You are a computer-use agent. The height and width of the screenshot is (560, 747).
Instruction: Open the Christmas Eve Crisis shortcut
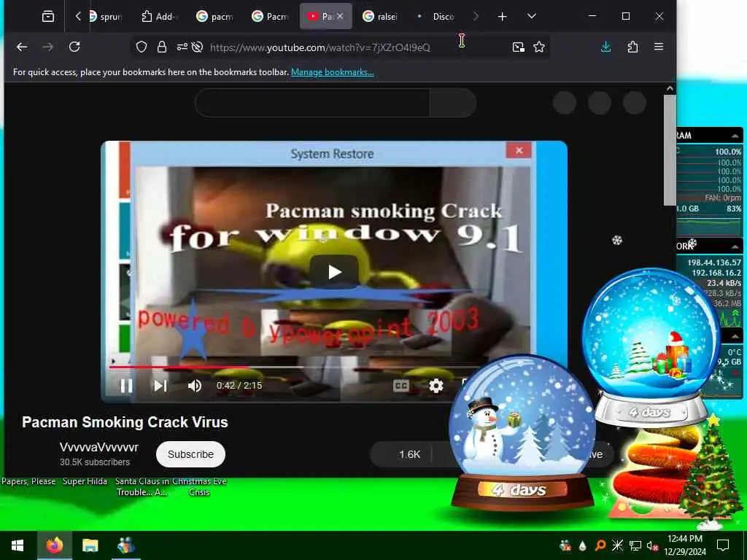point(199,486)
